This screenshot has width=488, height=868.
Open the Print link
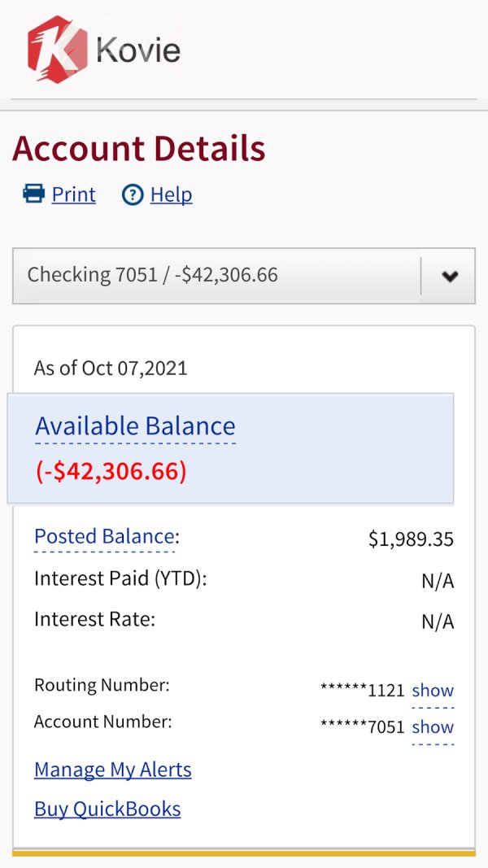click(73, 194)
